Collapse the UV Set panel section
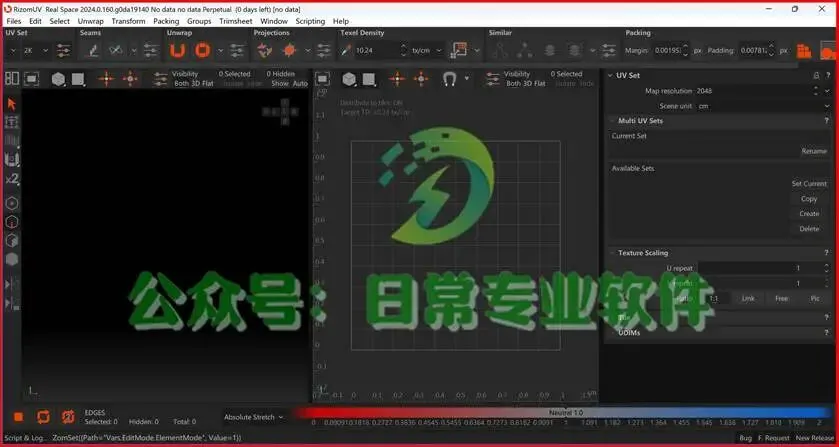 click(611, 75)
